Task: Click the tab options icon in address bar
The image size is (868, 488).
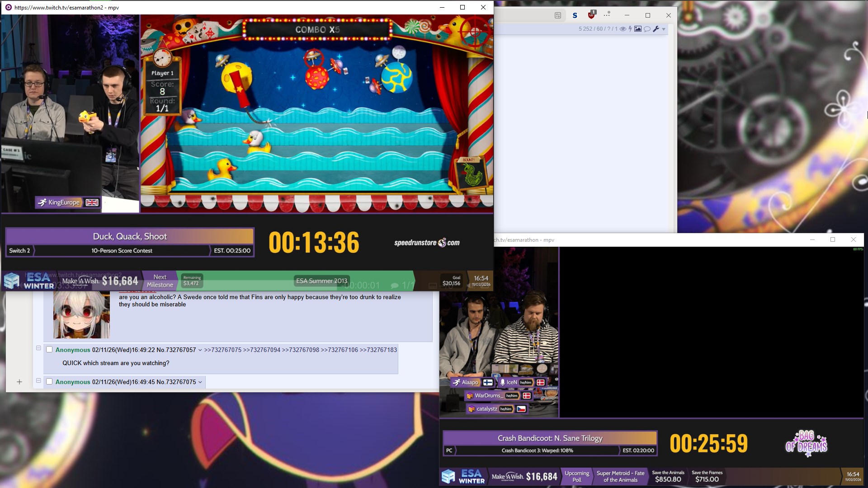Action: pos(558,15)
